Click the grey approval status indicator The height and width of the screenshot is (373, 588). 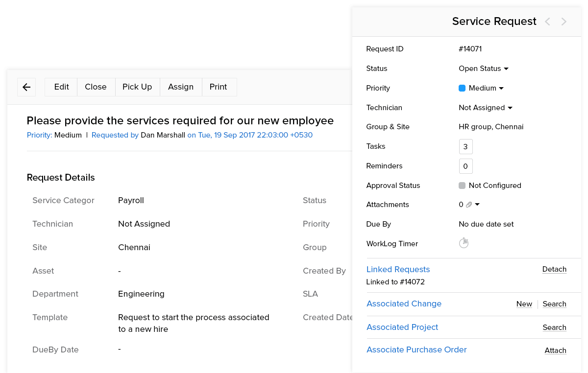[462, 186]
